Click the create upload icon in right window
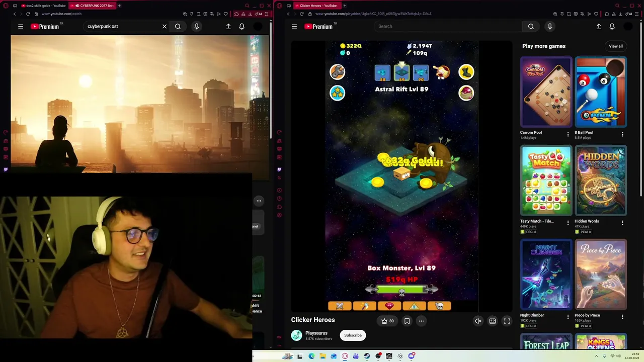The image size is (644, 362). (x=598, y=27)
